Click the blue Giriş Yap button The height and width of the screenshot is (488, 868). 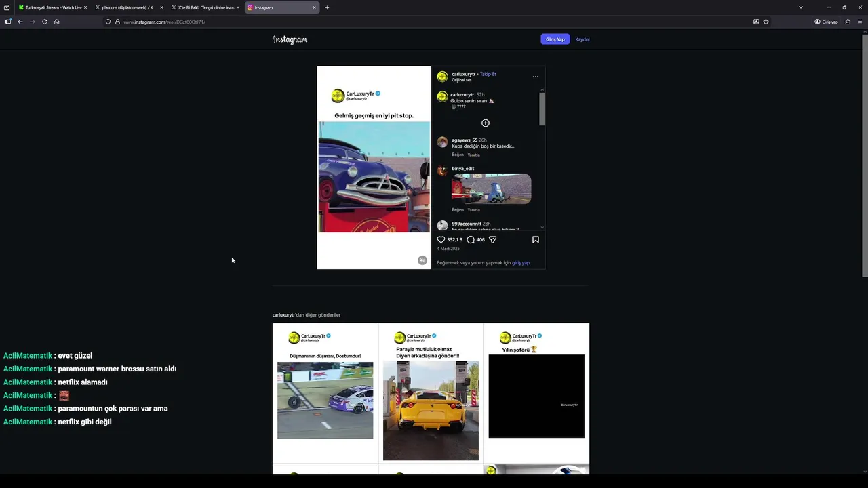555,39
